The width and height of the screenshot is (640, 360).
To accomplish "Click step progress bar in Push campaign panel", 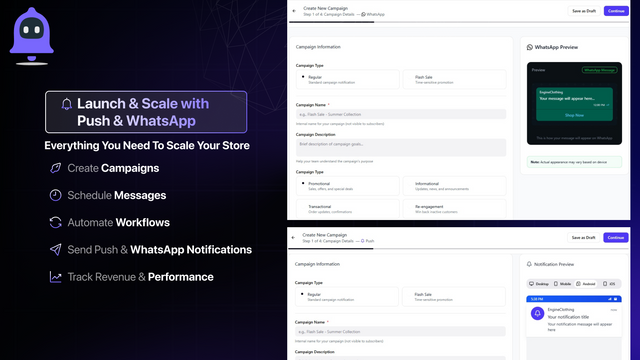I will coord(458,249).
